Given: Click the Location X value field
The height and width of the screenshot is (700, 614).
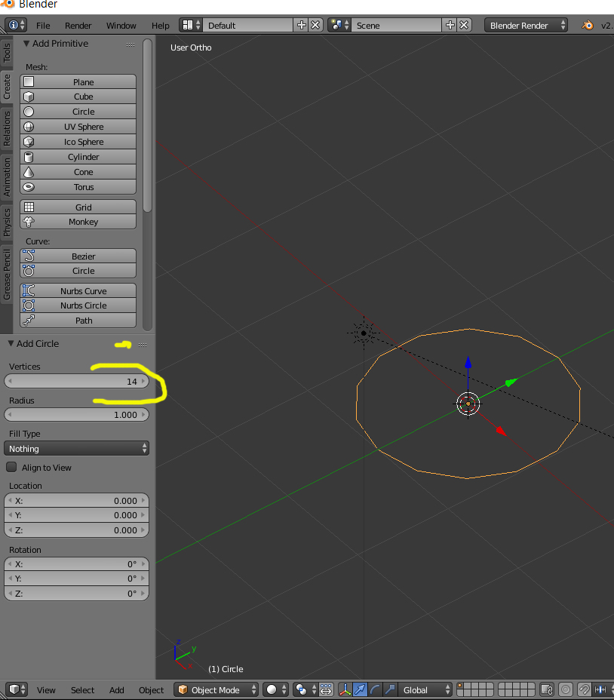Looking at the screenshot, I should [x=76, y=500].
